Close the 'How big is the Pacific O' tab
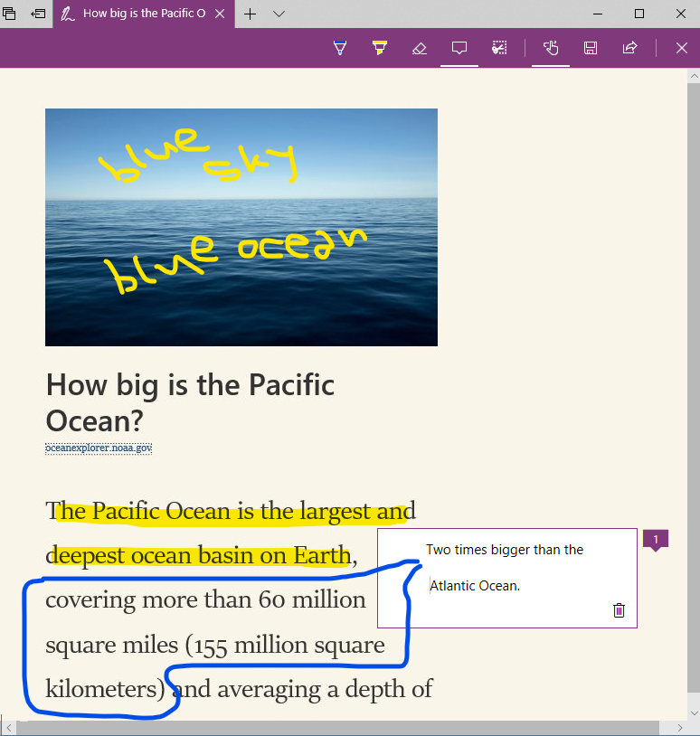 (220, 14)
